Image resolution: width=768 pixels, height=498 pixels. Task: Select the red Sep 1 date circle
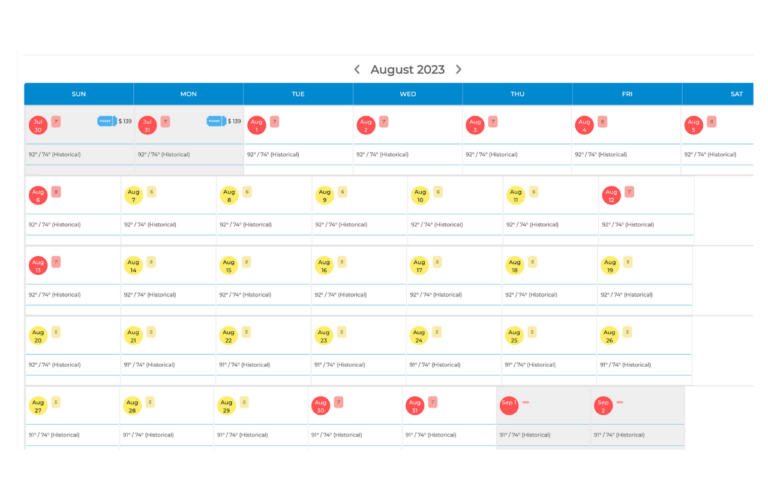point(508,405)
